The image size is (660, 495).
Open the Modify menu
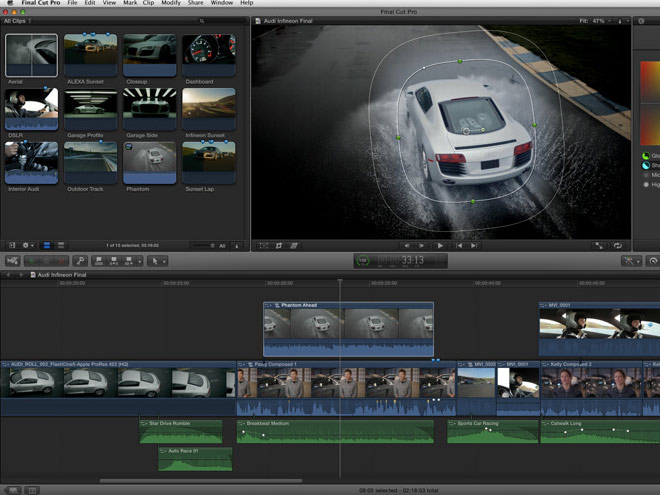[x=171, y=3]
